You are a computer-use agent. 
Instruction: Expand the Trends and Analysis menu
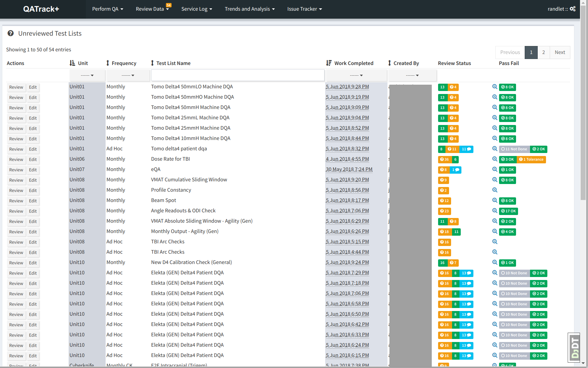[x=250, y=9]
